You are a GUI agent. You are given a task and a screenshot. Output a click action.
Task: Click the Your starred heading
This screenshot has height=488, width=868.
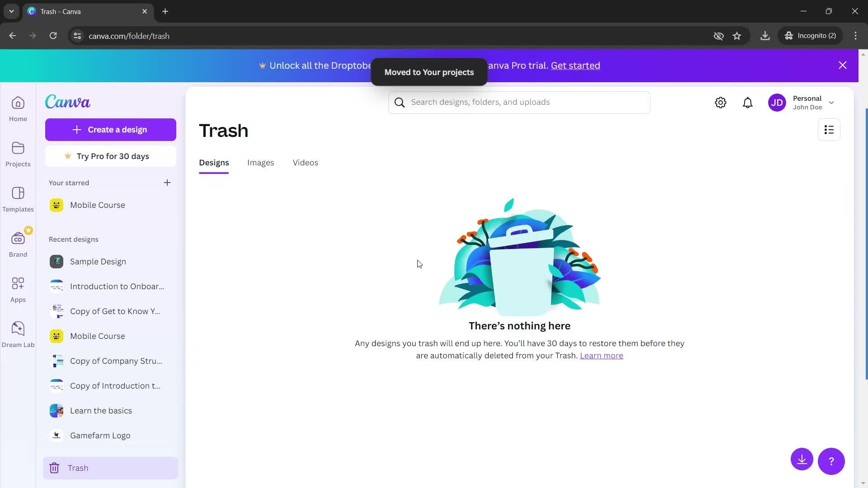point(69,183)
